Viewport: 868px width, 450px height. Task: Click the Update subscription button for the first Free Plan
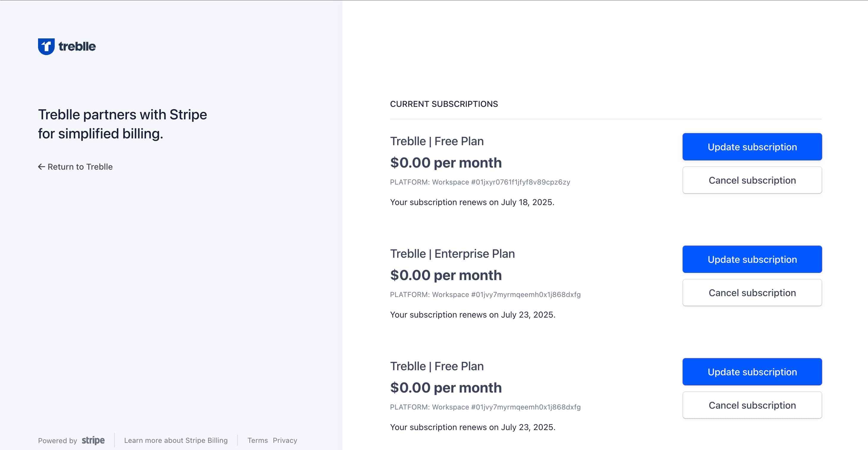[752, 147]
